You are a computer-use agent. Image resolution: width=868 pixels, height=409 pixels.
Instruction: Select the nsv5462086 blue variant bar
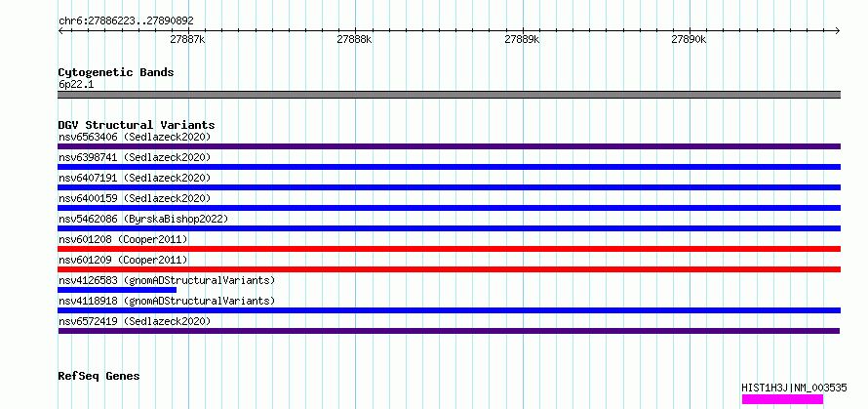(449, 228)
